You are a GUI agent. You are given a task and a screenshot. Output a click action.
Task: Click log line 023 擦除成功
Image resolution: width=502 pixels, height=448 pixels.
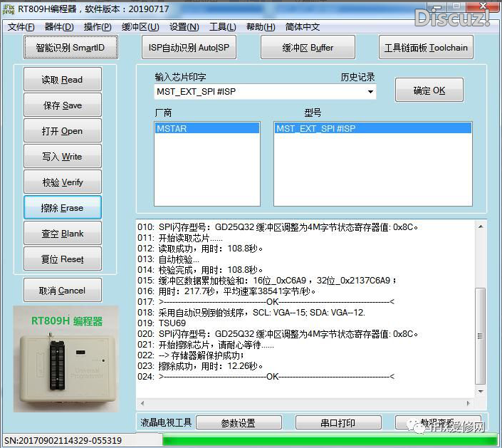coord(200,366)
